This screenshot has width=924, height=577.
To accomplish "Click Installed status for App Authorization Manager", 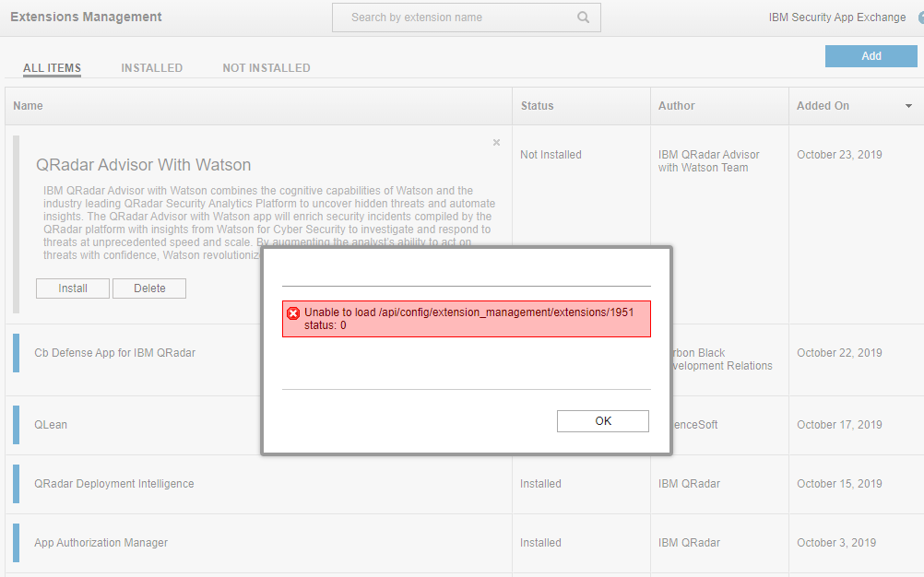I will pos(540,542).
